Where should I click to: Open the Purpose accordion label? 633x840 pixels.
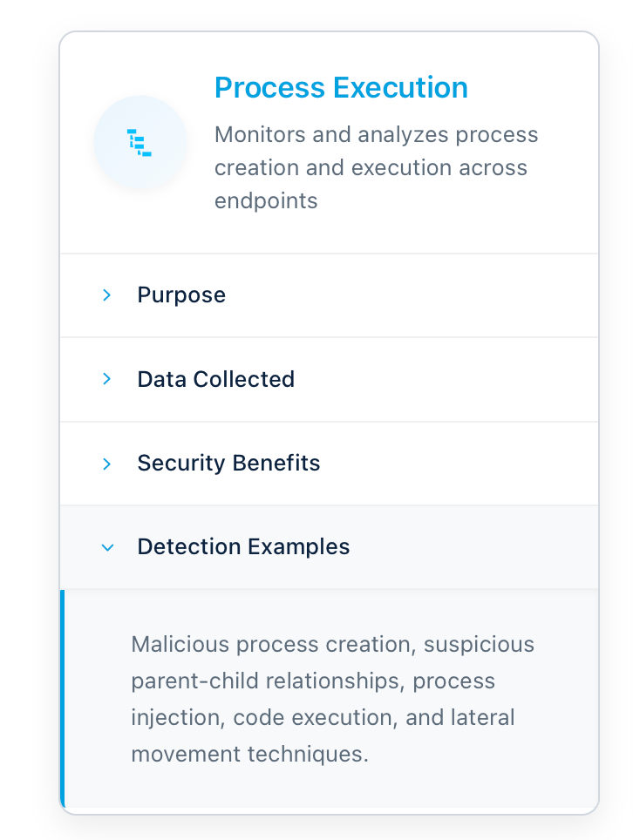coord(181,295)
